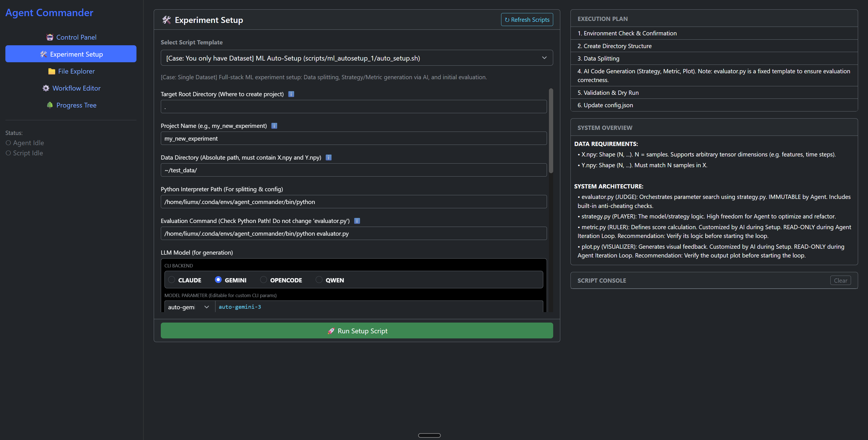Click info icon beside Target Root Directory
Viewport: 868px width, 440px height.
291,94
